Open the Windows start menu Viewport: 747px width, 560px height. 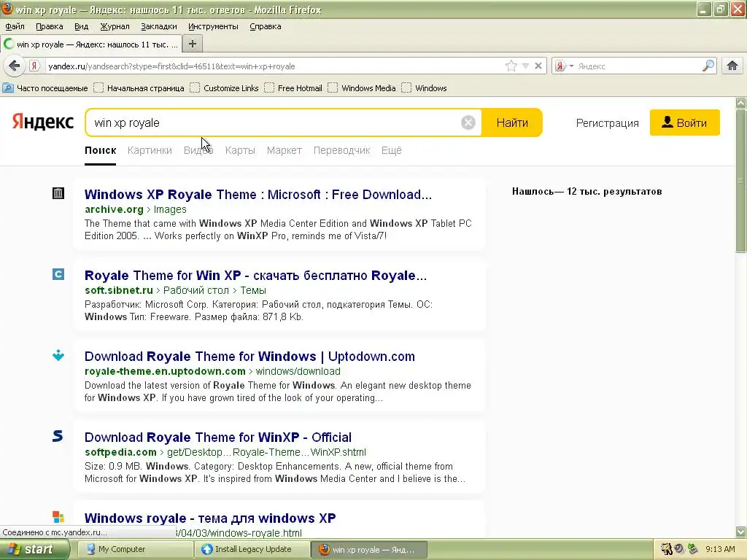34,549
